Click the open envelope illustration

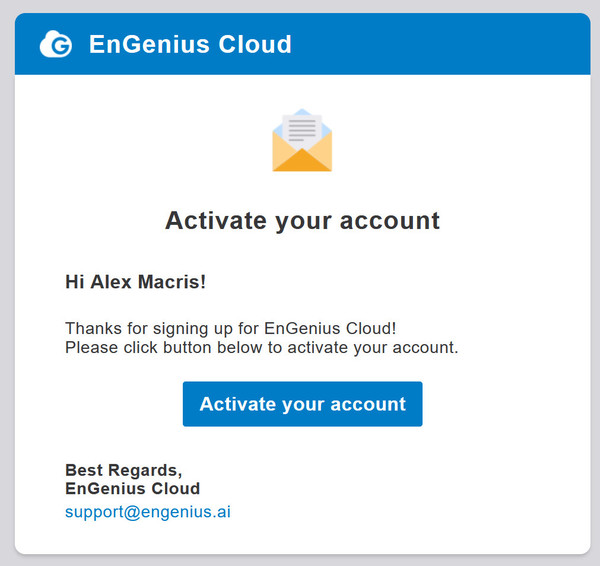pyautogui.click(x=302, y=140)
